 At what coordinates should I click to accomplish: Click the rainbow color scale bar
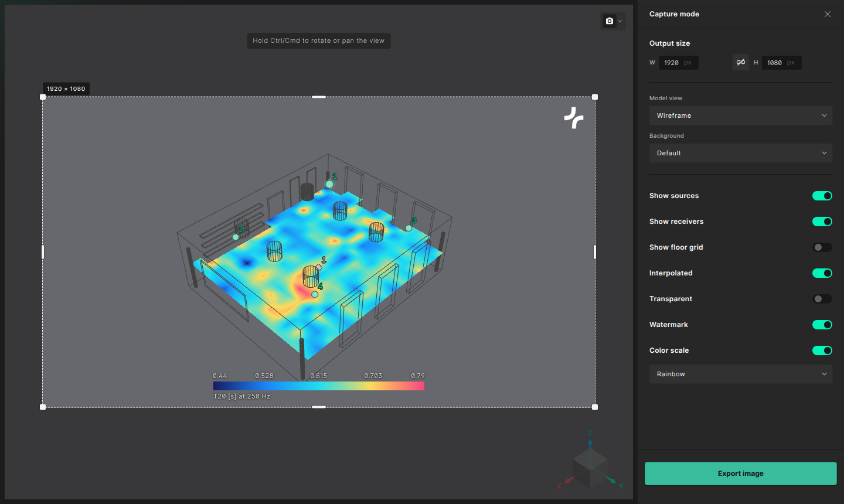(319, 386)
